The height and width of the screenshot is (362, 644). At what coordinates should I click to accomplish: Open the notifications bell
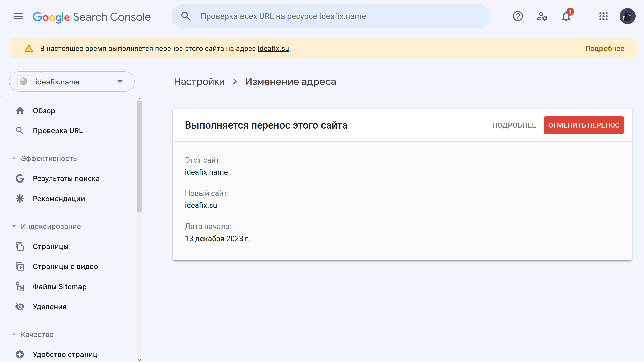pyautogui.click(x=566, y=17)
